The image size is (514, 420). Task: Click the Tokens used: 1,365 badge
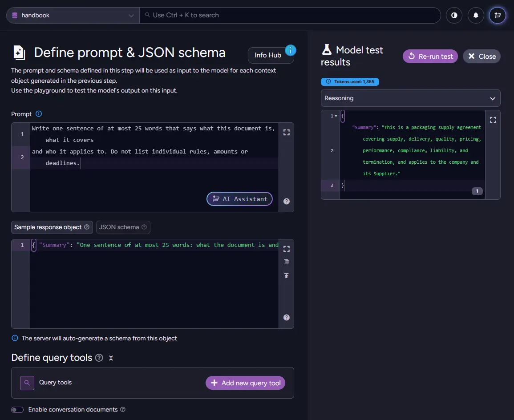(350, 81)
